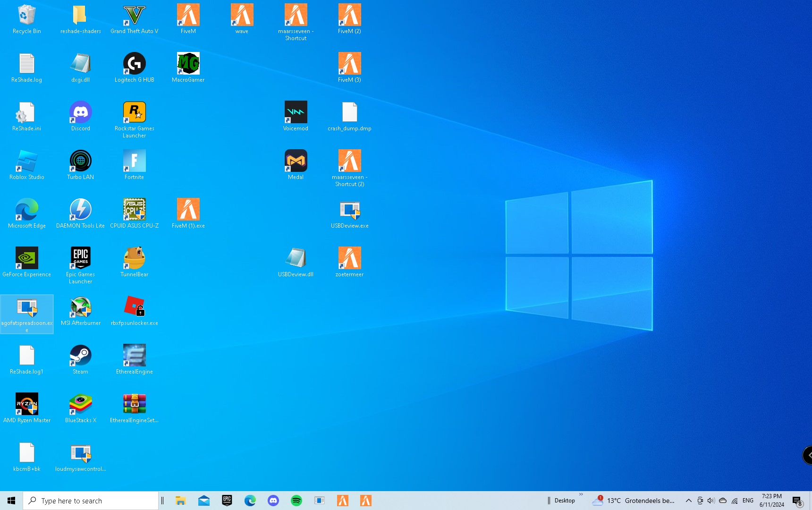
Task: Select the CPUID ASUS CPU-Z icon
Action: tap(135, 213)
